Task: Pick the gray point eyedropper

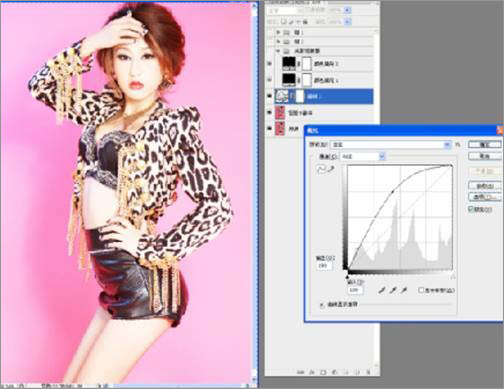Action: (393, 290)
